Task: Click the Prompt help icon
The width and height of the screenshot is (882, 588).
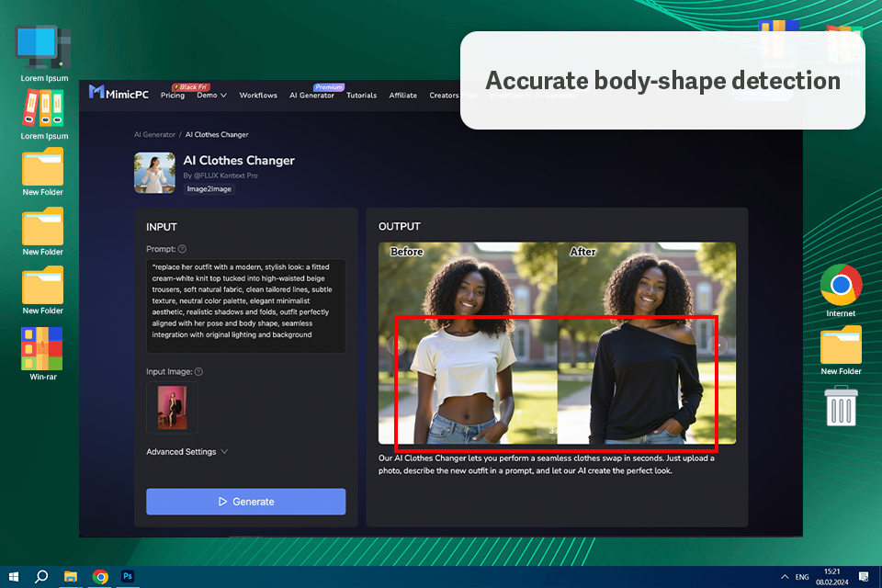Action: [x=182, y=249]
